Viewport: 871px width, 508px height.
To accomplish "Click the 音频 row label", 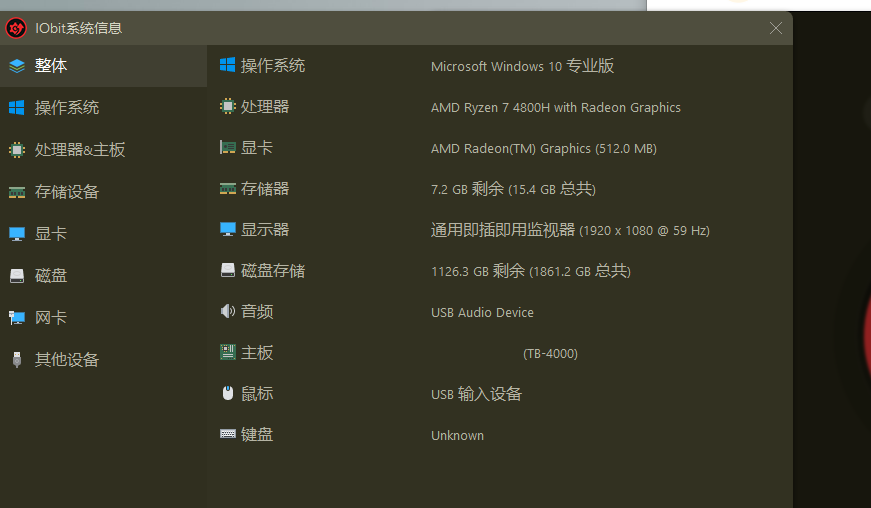I will pos(257,311).
